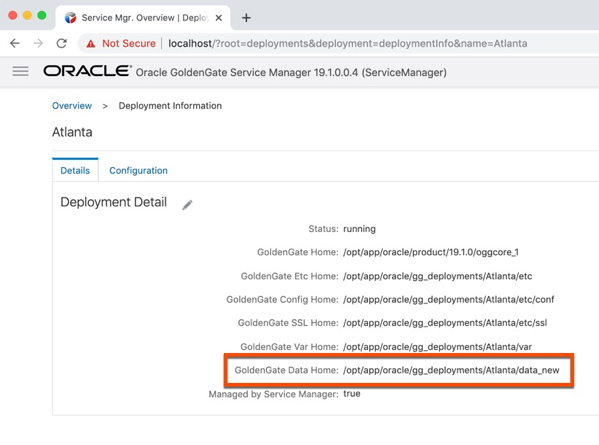The height and width of the screenshot is (445, 599).
Task: Click the GoldenGate Data Home label
Action: click(287, 370)
